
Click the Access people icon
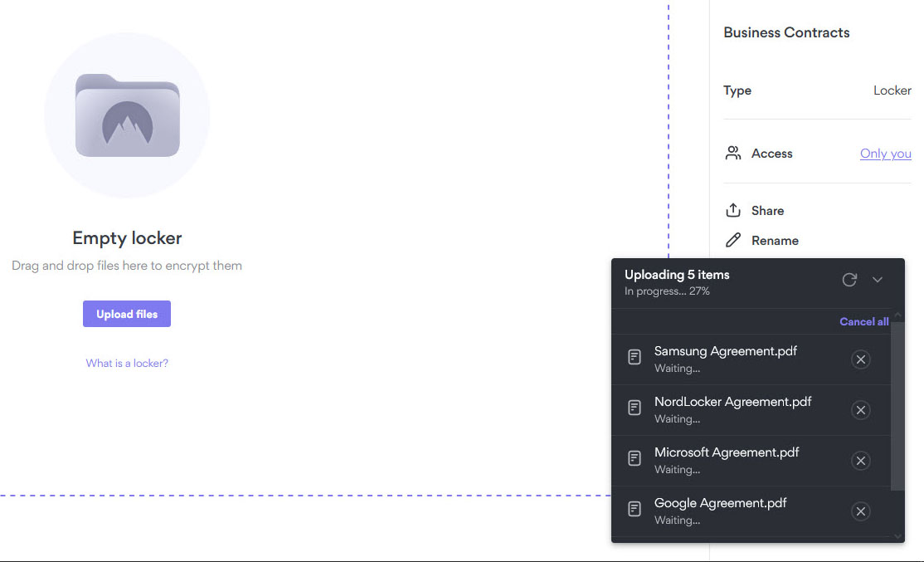tap(732, 154)
